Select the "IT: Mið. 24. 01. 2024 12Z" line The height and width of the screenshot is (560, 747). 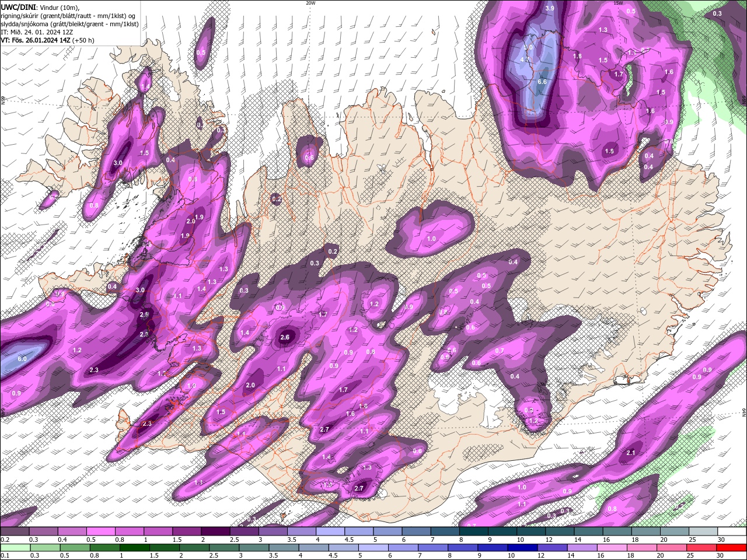37,32
